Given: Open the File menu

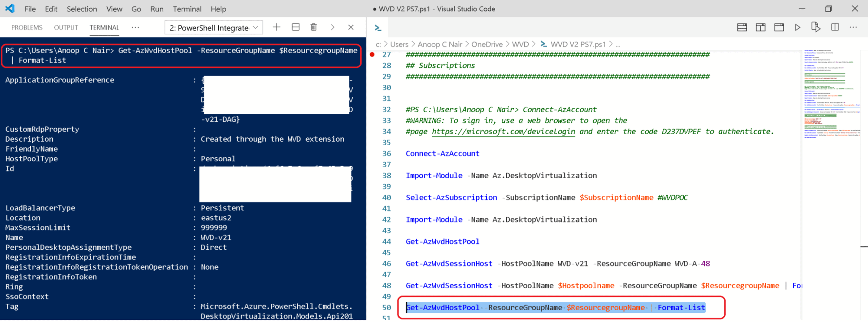Looking at the screenshot, I should click(x=30, y=9).
